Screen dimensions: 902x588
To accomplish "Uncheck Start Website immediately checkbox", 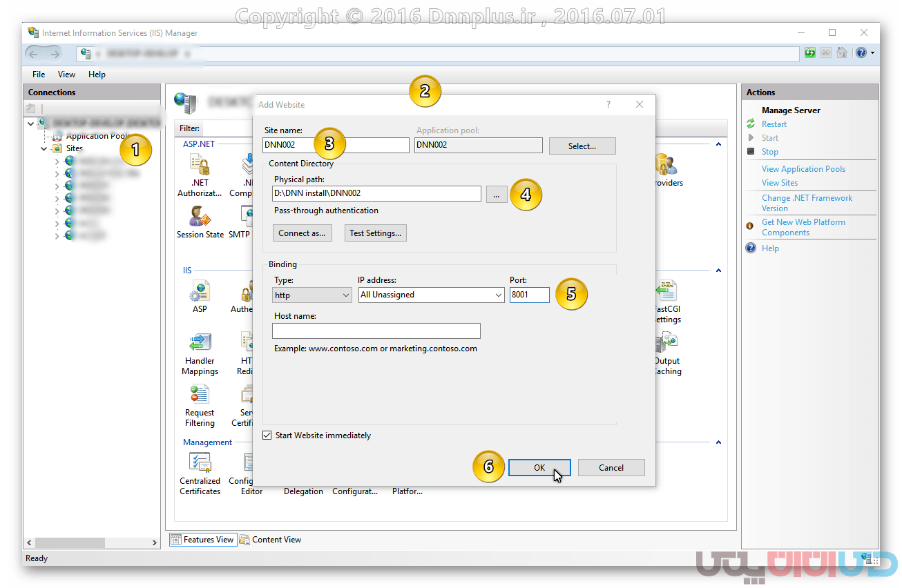I will (267, 435).
